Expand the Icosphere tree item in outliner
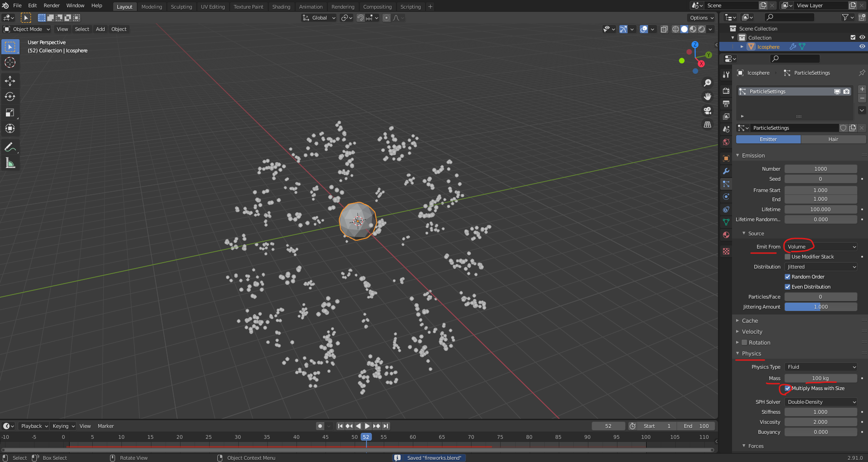 point(742,46)
